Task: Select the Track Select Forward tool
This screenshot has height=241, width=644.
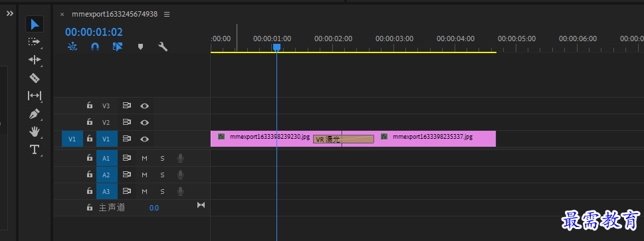Action: (35, 42)
